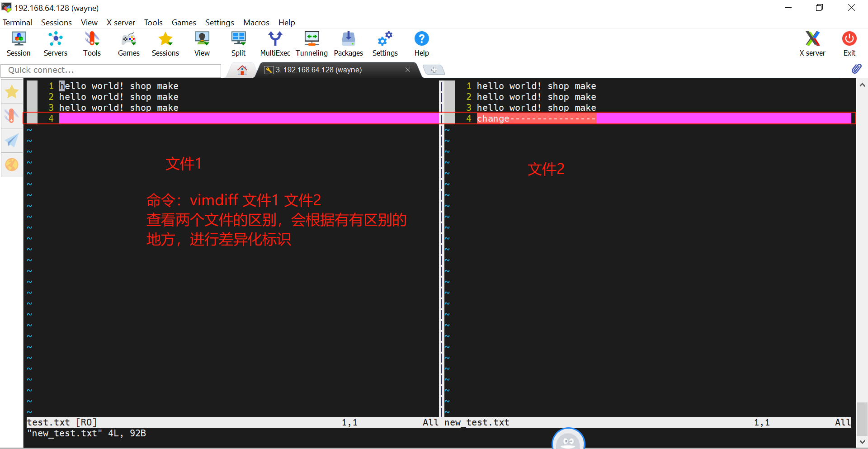Image resolution: width=868 pixels, height=449 pixels.
Task: Click the paperclip attach icon
Action: pyautogui.click(x=856, y=69)
